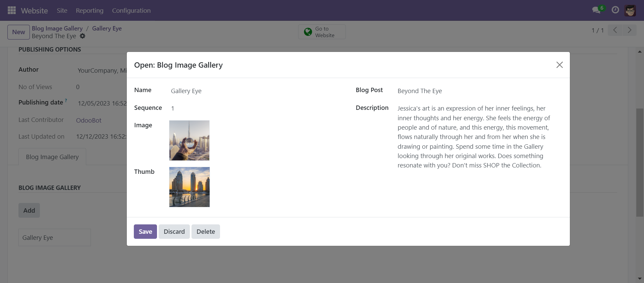The width and height of the screenshot is (644, 283).
Task: Click the scroll down arrow of page scrollbar
Action: click(x=640, y=278)
